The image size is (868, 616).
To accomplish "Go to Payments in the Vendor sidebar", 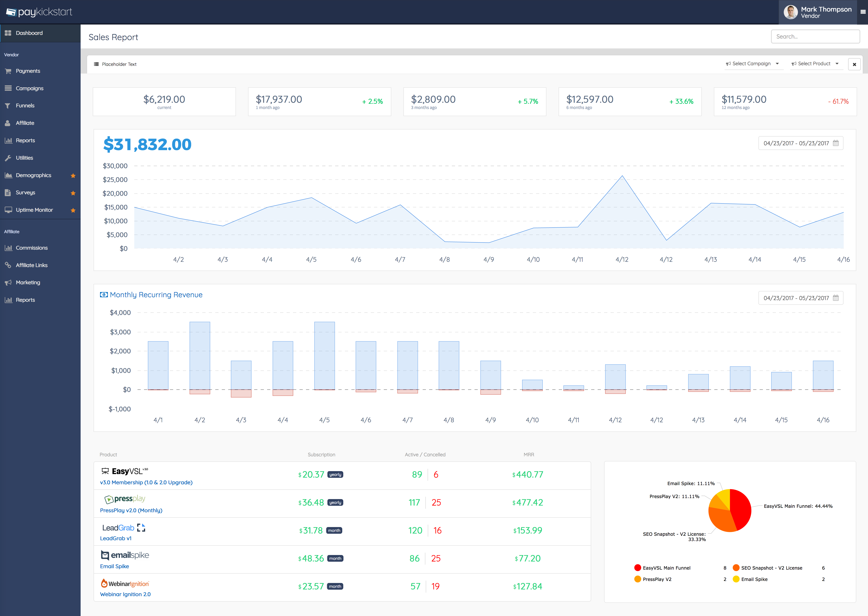I will pyautogui.click(x=28, y=71).
